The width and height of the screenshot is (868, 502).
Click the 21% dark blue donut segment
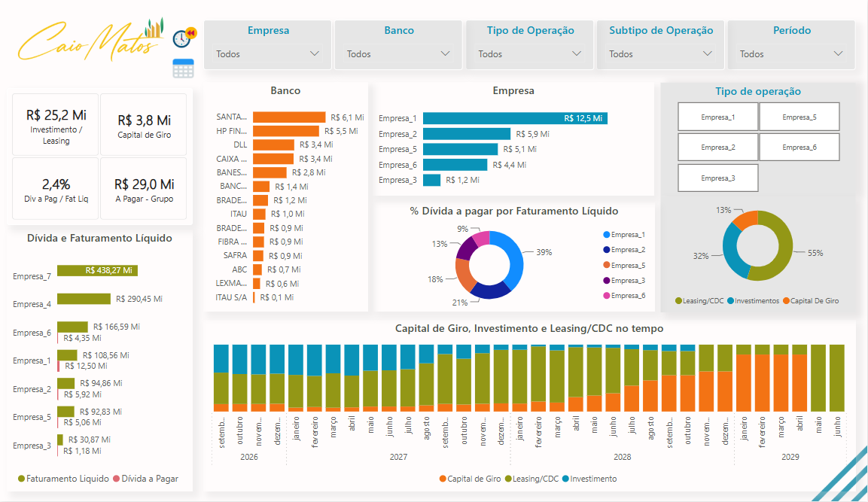(x=490, y=290)
